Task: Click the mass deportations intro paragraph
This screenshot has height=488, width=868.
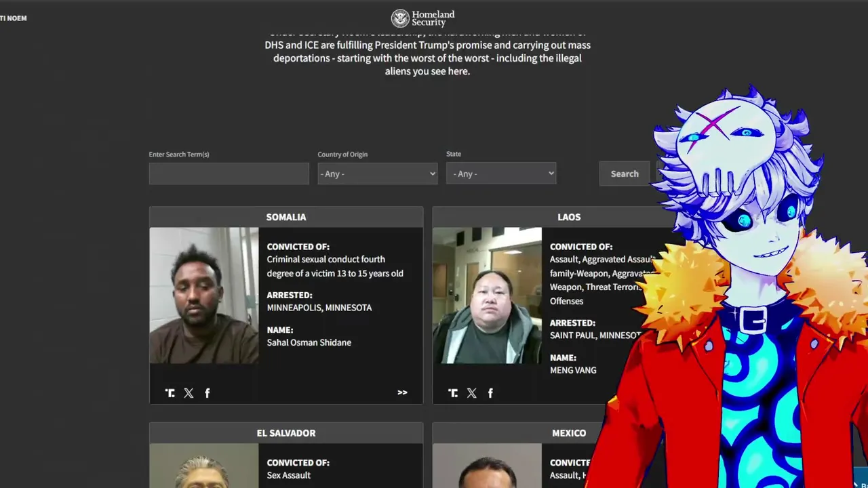Action: [x=427, y=52]
